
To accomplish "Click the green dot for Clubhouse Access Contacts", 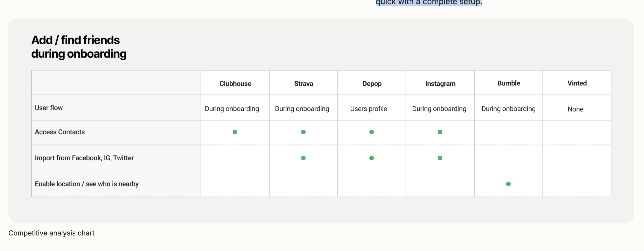I will click(x=235, y=132).
